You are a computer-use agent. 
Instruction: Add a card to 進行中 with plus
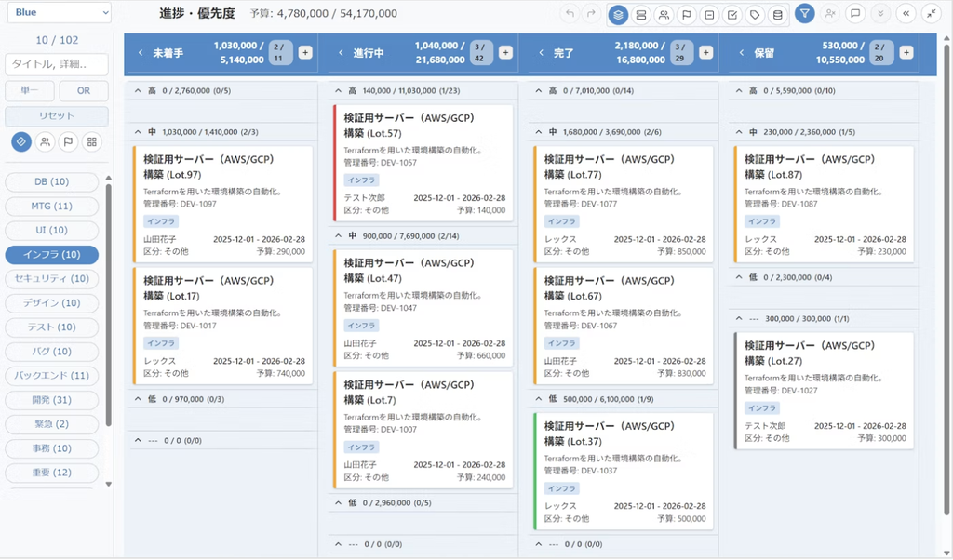pos(505,53)
